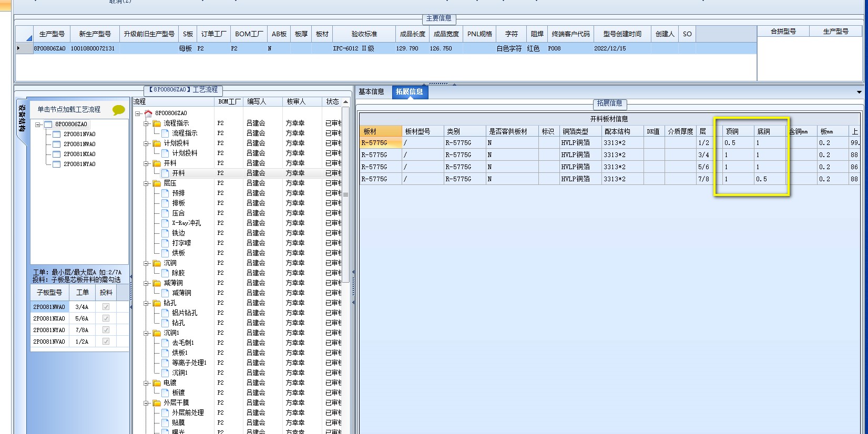Select the 拓展信息 tab
The image size is (868, 434).
(x=410, y=91)
